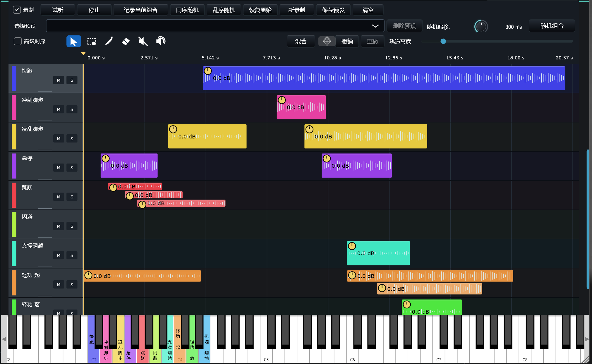Click volume knob on 冲刺脚步 clip
Viewport: 592px width, 364px height.
click(x=282, y=100)
